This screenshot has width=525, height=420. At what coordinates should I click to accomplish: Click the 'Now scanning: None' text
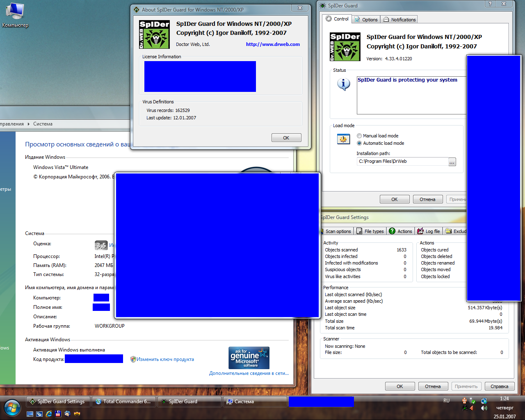click(345, 346)
